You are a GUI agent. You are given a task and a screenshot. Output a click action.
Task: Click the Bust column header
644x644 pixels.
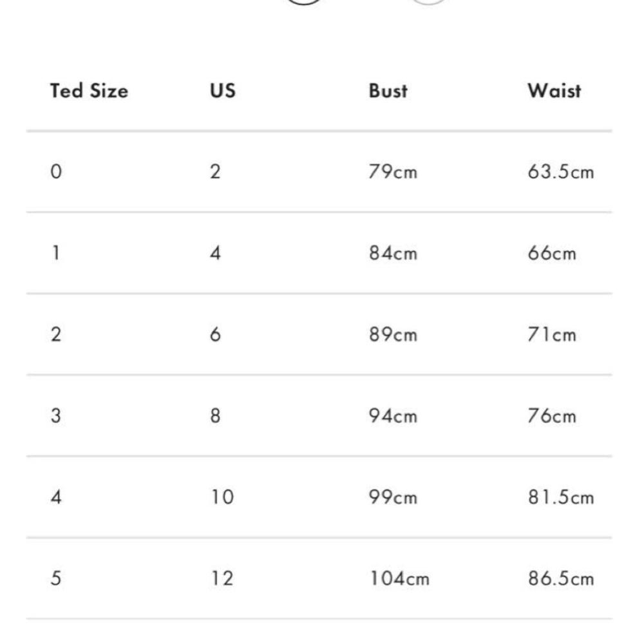click(x=388, y=91)
